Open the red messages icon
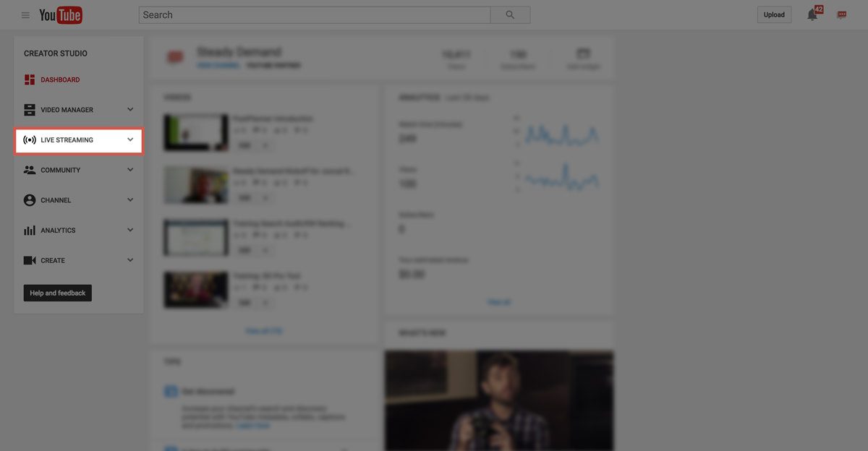Screen dimensions: 868x451 click(842, 14)
